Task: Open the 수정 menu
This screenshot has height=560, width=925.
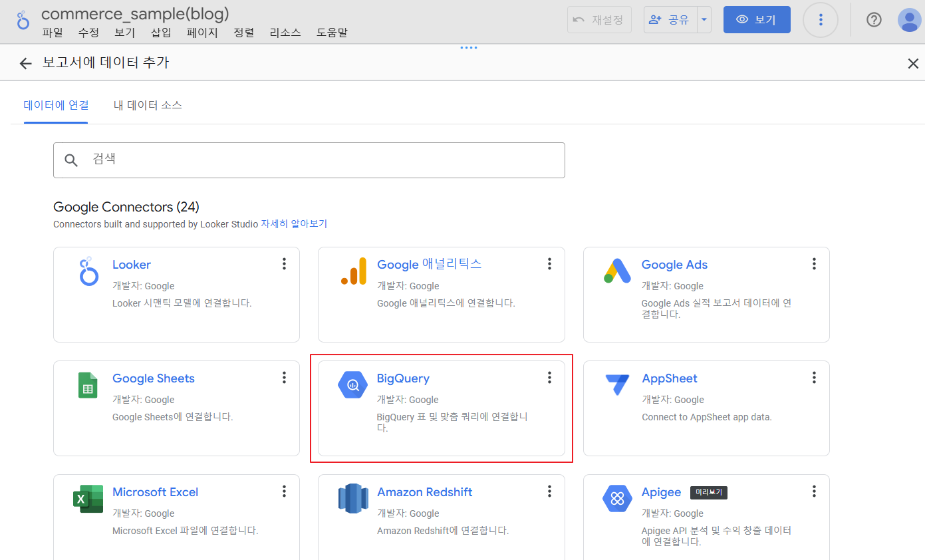Action: 88,33
